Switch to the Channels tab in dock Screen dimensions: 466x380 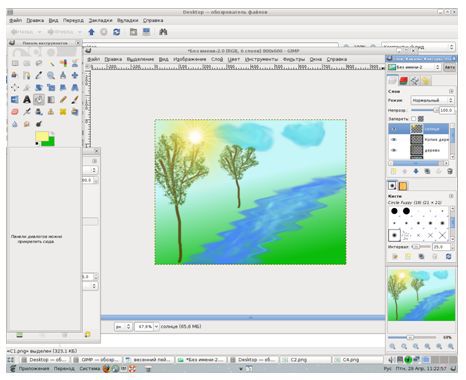tap(404, 80)
